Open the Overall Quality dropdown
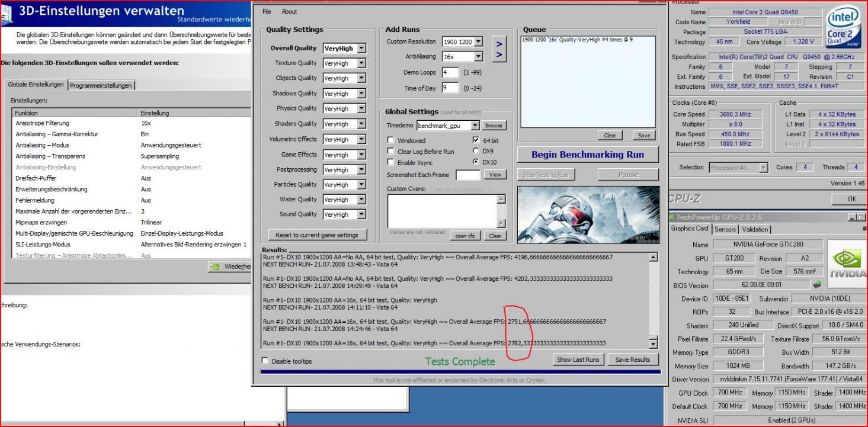868x427 pixels. tap(361, 49)
